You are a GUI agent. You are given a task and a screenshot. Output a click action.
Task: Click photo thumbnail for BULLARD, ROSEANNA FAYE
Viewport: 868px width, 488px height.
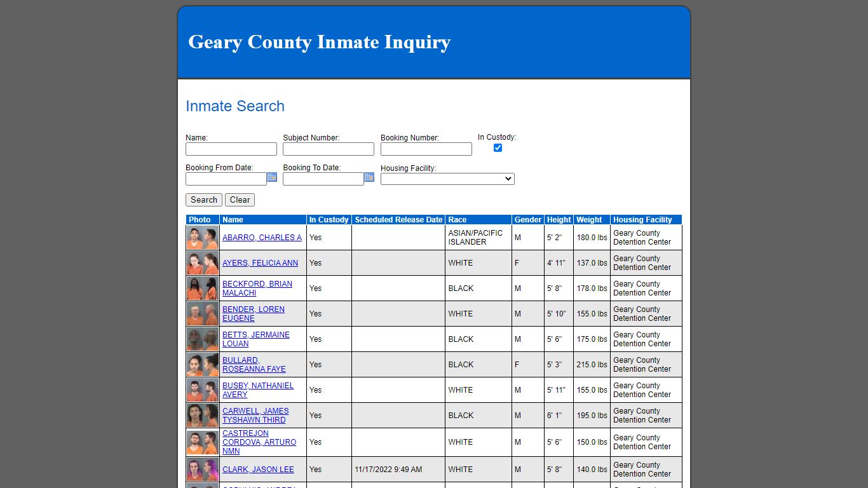203,365
